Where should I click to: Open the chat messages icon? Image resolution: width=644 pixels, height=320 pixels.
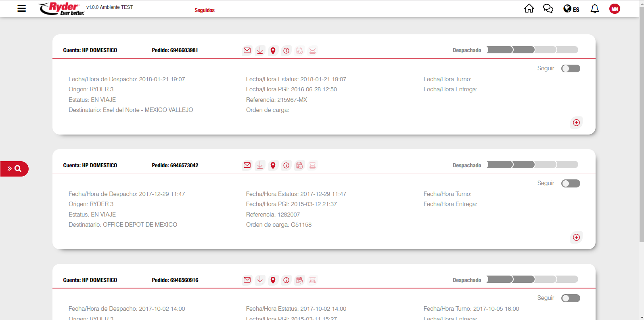(x=548, y=8)
